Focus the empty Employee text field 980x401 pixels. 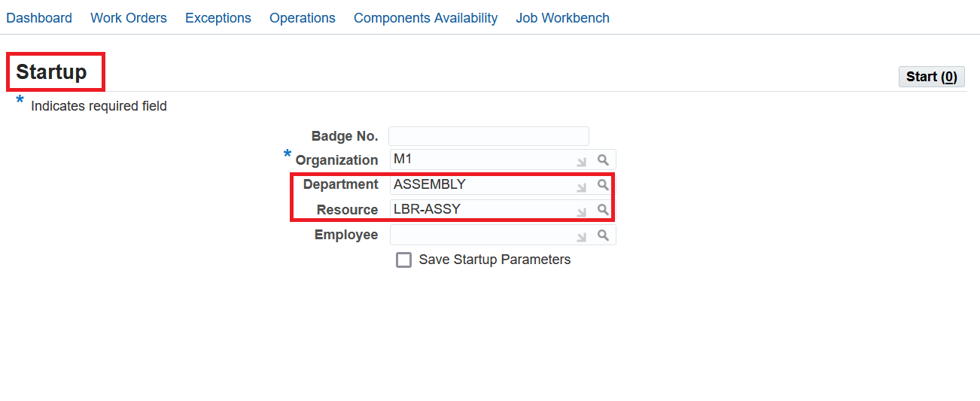click(482, 235)
